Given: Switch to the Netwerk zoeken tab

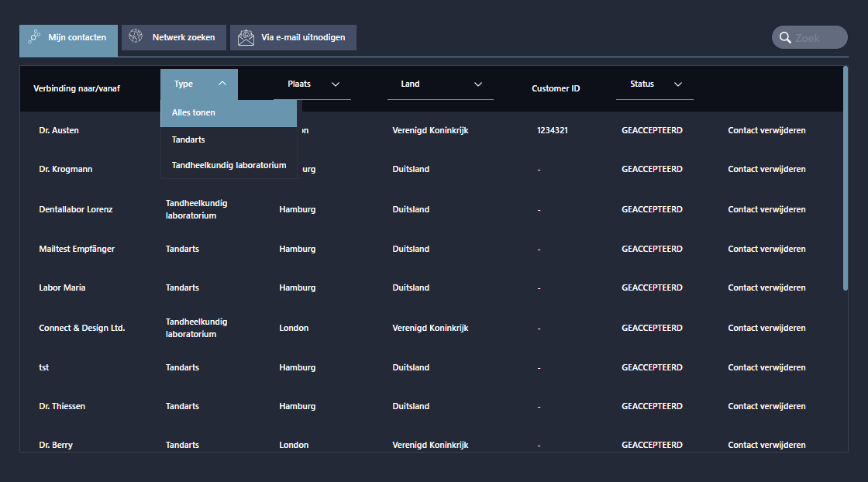Looking at the screenshot, I should pyautogui.click(x=174, y=37).
